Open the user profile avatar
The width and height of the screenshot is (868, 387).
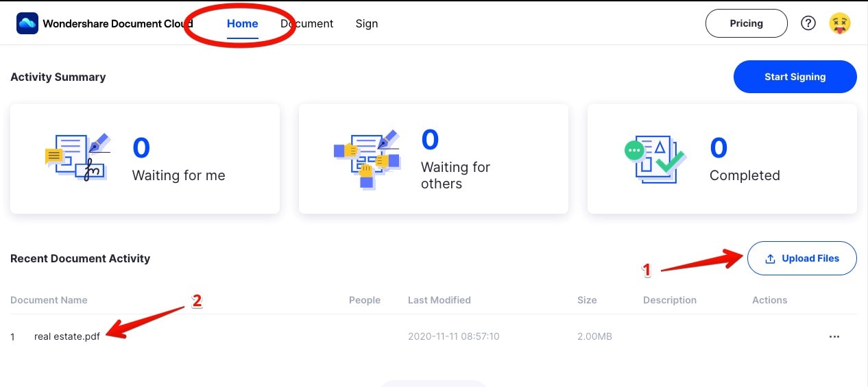click(x=840, y=23)
